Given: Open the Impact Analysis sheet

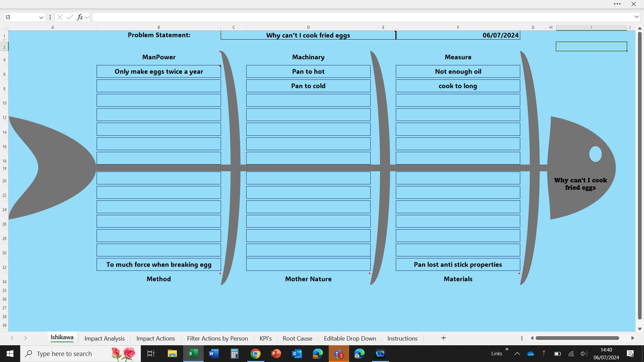Looking at the screenshot, I should point(104,338).
